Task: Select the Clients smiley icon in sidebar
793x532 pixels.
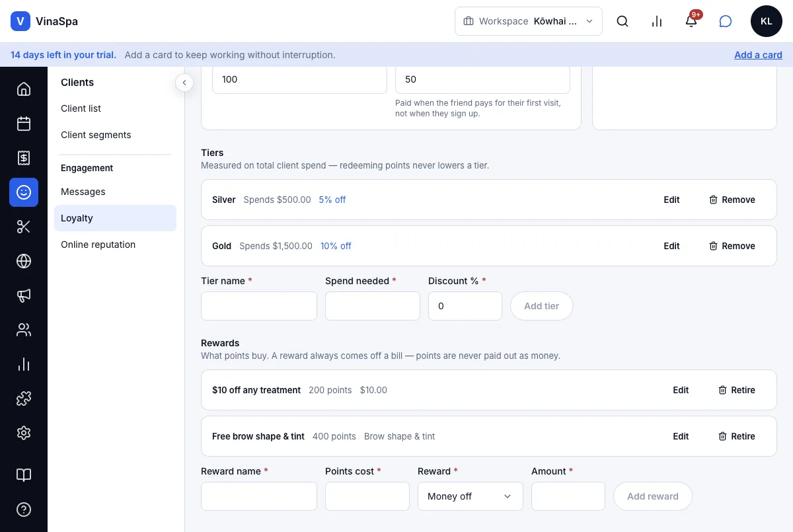Action: click(x=24, y=192)
